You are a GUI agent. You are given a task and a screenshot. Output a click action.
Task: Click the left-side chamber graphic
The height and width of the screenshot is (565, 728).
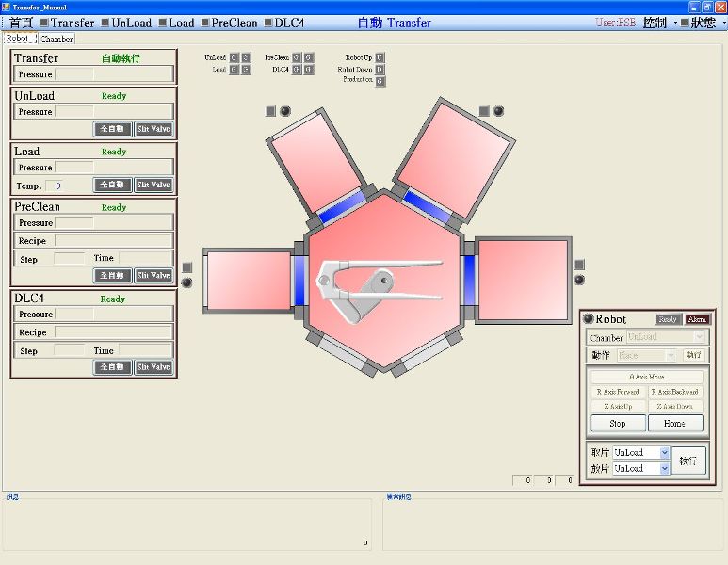pyautogui.click(x=248, y=282)
